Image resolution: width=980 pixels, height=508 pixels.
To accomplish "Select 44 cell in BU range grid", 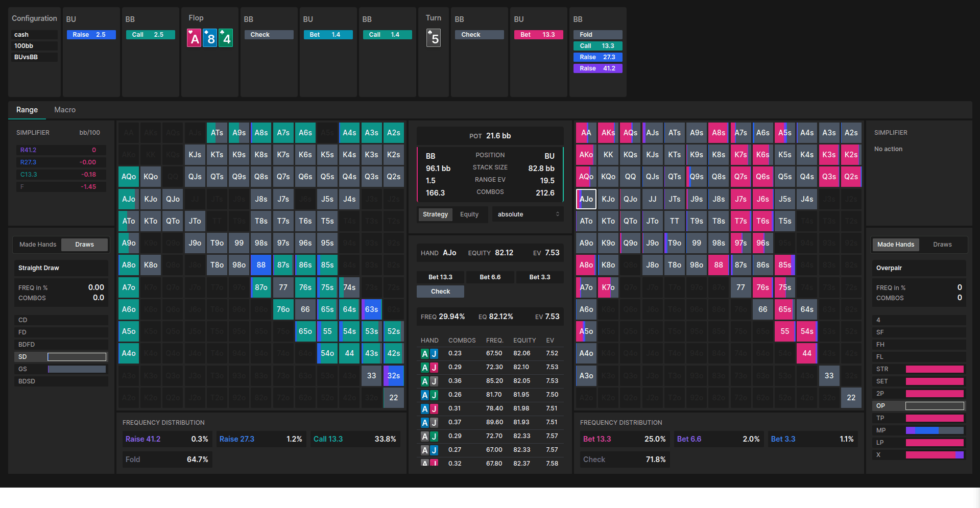I will (x=806, y=353).
